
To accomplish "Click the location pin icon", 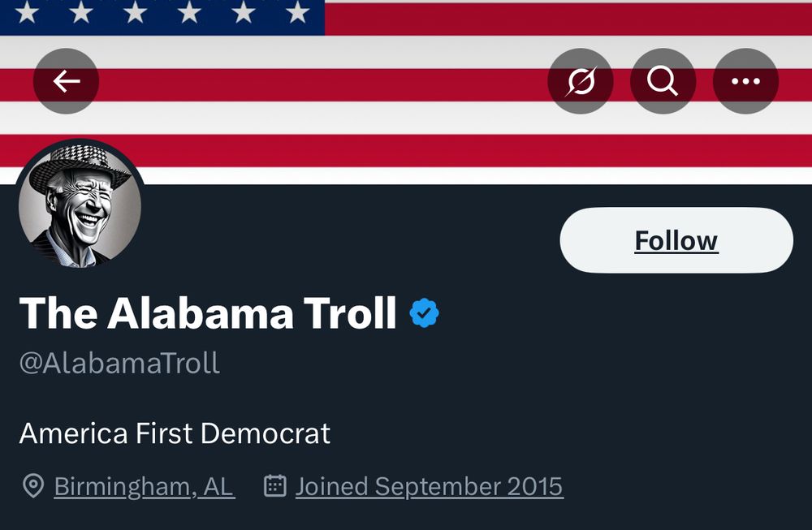I will point(32,486).
